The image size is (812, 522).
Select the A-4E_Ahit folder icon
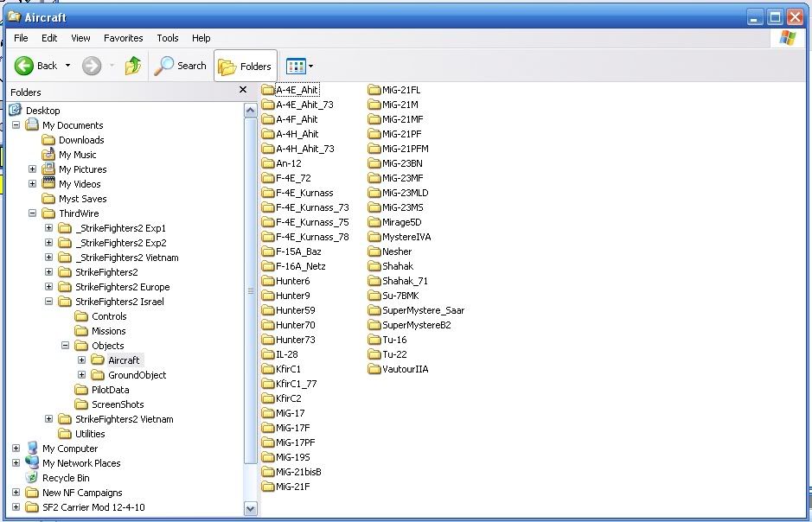[x=268, y=90]
